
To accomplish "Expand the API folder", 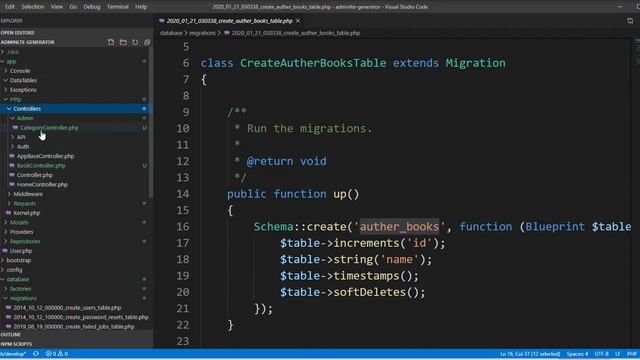I will 12,137.
